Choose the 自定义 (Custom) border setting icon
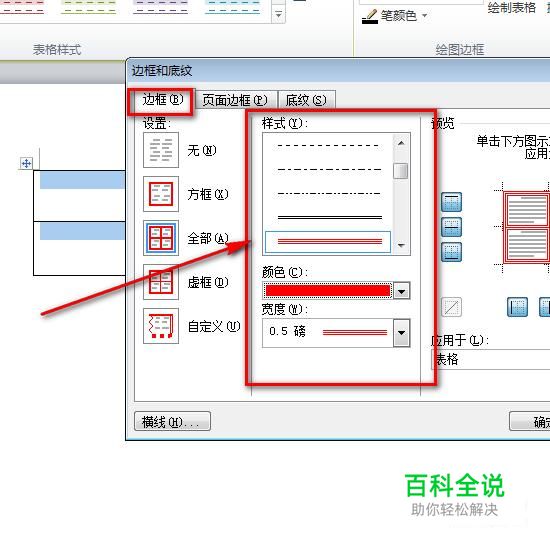 pyautogui.click(x=161, y=326)
